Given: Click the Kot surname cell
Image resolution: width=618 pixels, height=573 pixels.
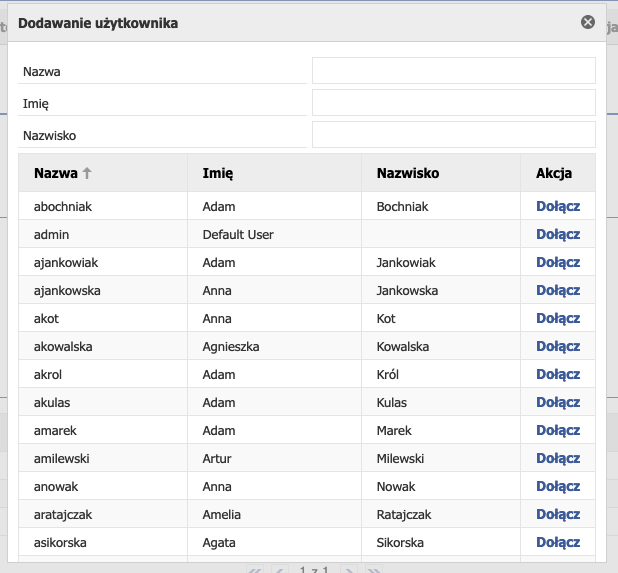Looking at the screenshot, I should coord(441,318).
